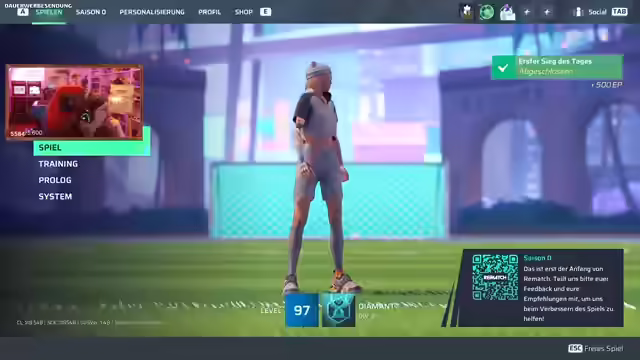Choose Training from the side menu

tap(58, 164)
